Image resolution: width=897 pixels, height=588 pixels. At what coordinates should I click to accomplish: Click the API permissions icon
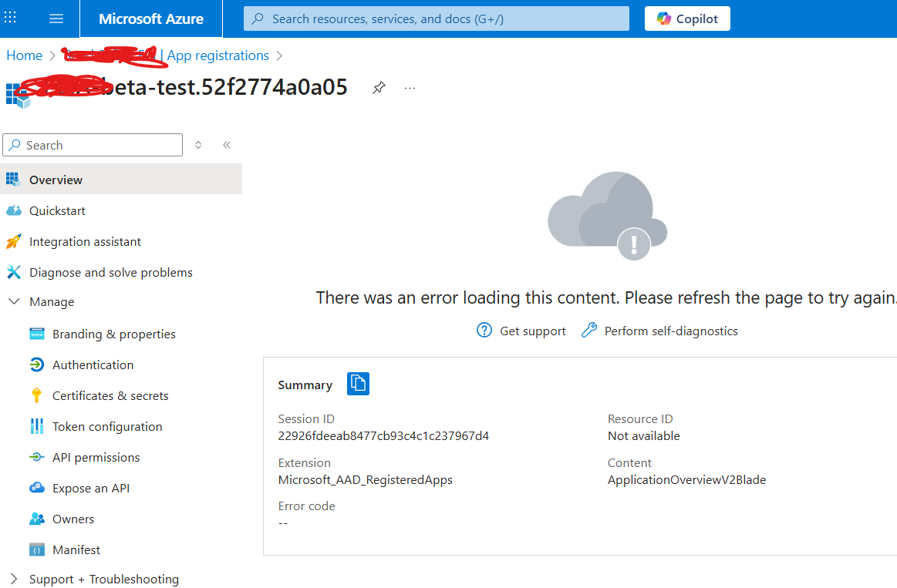tap(36, 457)
